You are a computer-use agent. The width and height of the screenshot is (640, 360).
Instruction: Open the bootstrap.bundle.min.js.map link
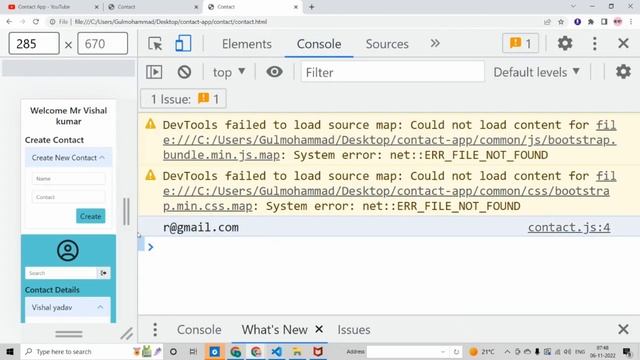pos(389,140)
